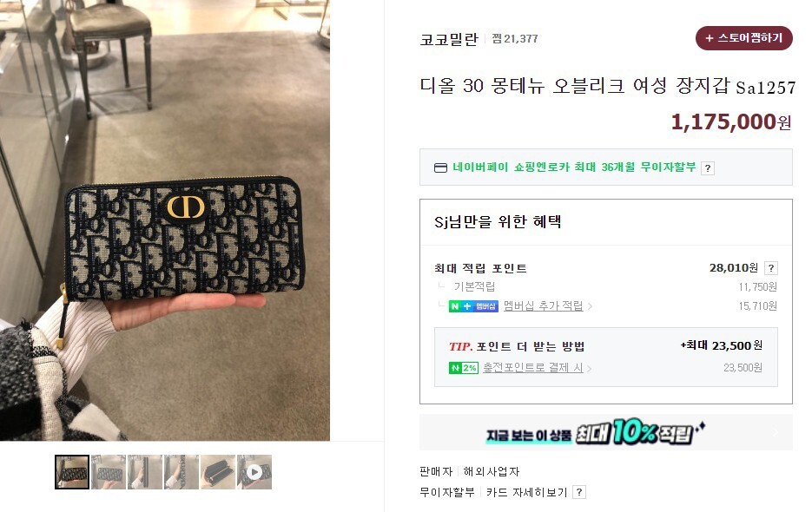The image size is (812, 512).
Task: Open help icon next to 28,010원 points
Action: 771,268
